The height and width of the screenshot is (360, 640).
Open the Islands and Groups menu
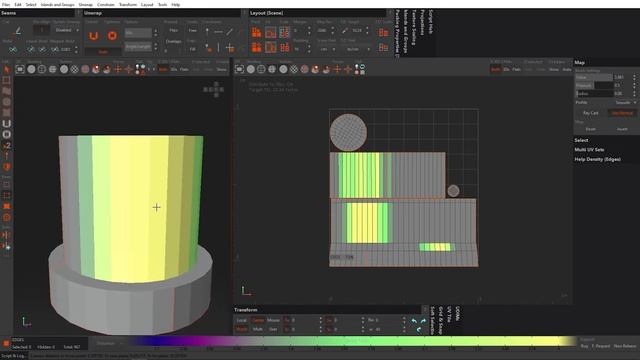58,4
